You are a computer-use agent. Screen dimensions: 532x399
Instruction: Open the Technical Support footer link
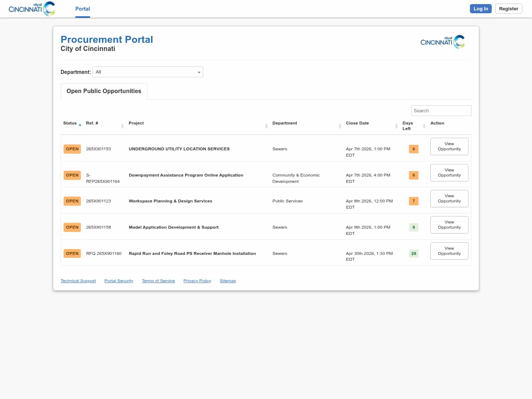(78, 281)
